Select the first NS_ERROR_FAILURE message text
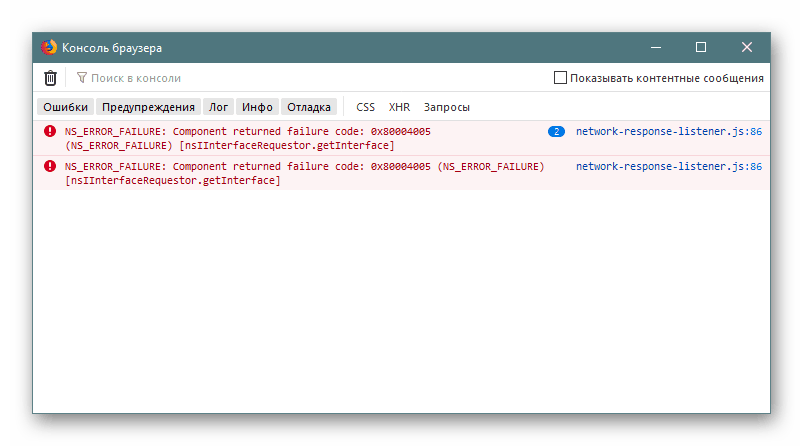The image size is (803, 446). (248, 131)
